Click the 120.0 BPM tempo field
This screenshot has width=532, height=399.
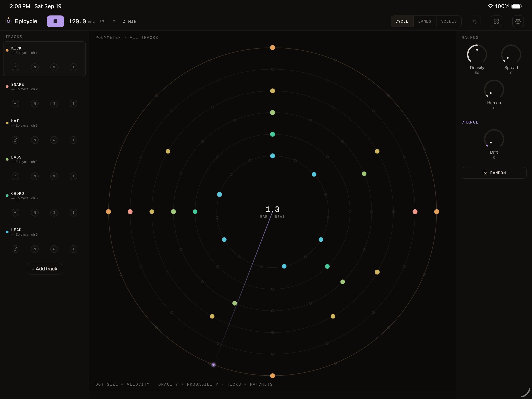coord(81,21)
